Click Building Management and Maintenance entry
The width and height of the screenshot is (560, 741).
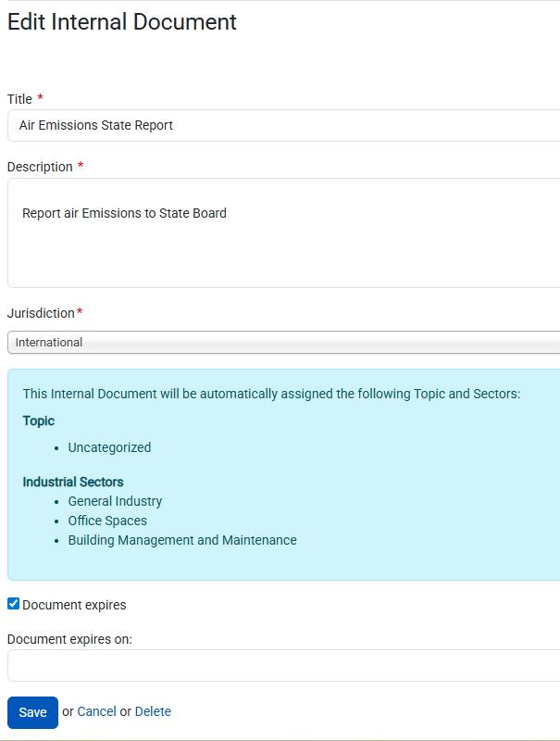(182, 540)
